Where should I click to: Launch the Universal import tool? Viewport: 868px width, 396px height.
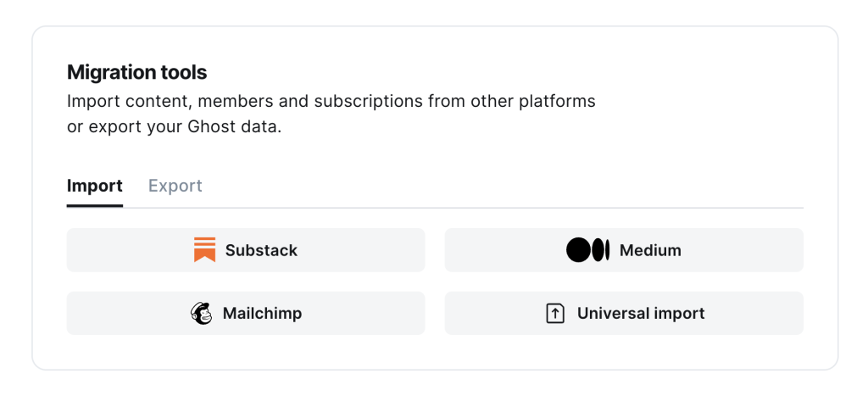(x=624, y=314)
